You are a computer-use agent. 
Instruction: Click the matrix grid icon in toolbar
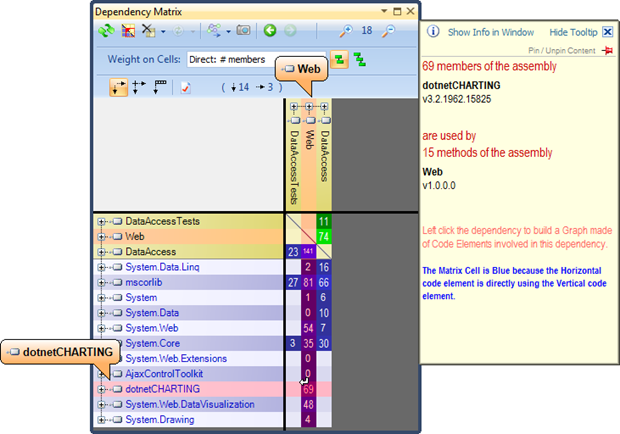click(x=128, y=31)
